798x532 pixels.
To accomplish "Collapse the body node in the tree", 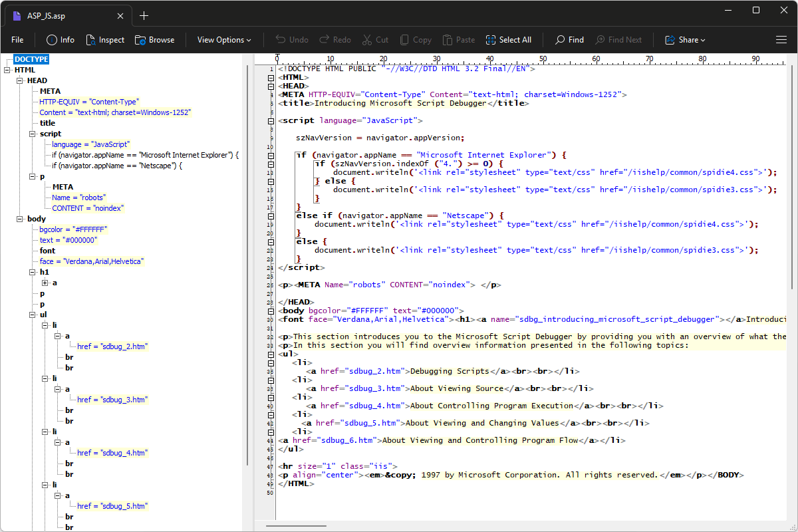I will (x=20, y=219).
